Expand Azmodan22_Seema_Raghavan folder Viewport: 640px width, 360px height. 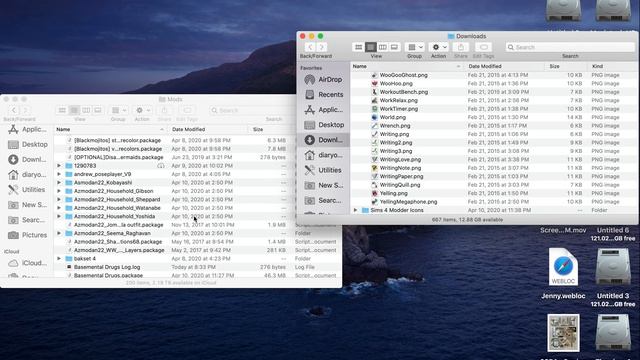59,233
